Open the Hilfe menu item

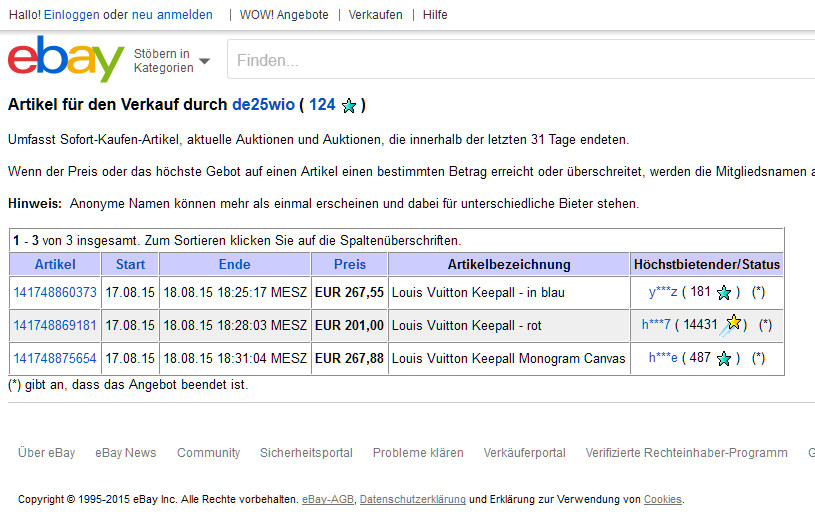[x=435, y=15]
